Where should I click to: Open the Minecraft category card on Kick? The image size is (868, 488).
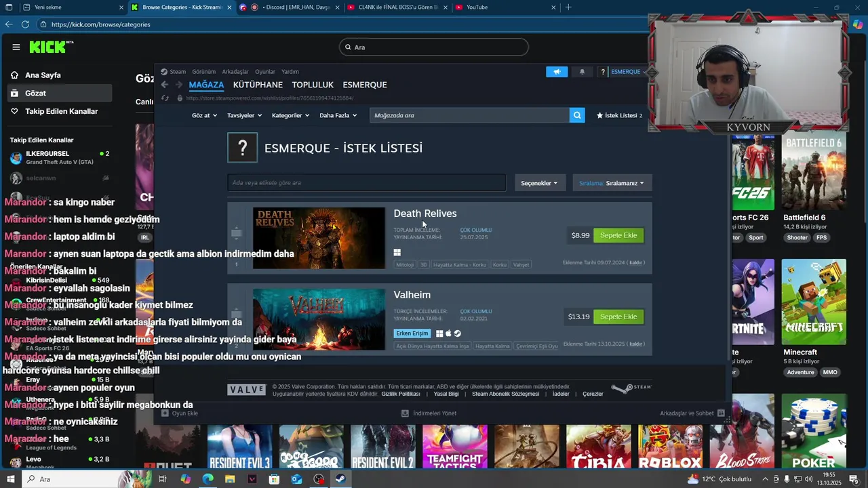(814, 302)
